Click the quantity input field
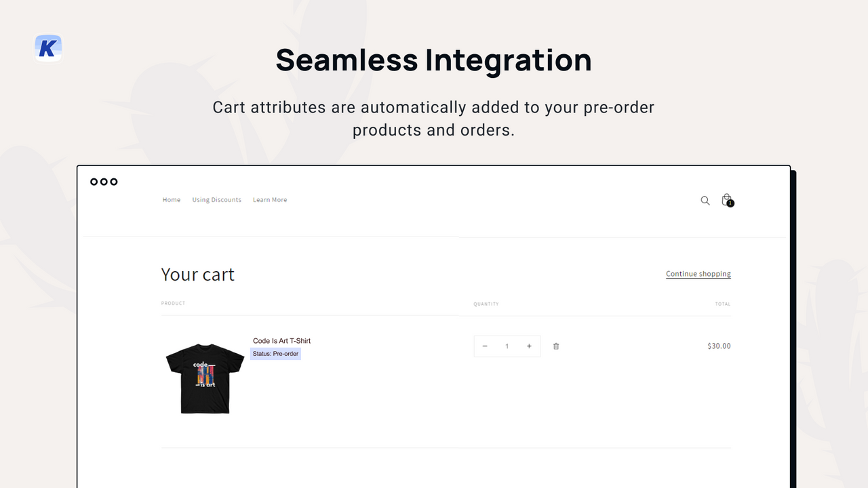The height and width of the screenshot is (488, 868). (x=507, y=346)
